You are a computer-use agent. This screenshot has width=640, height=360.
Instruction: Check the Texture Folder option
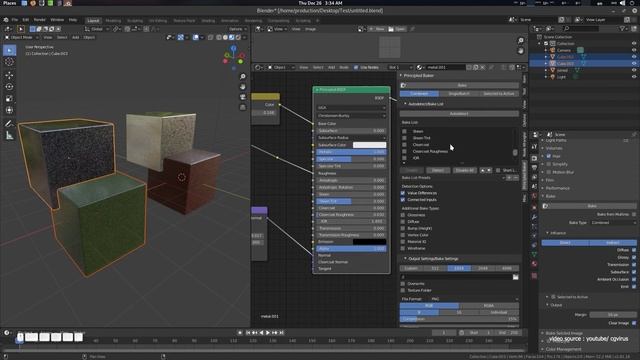(403, 290)
